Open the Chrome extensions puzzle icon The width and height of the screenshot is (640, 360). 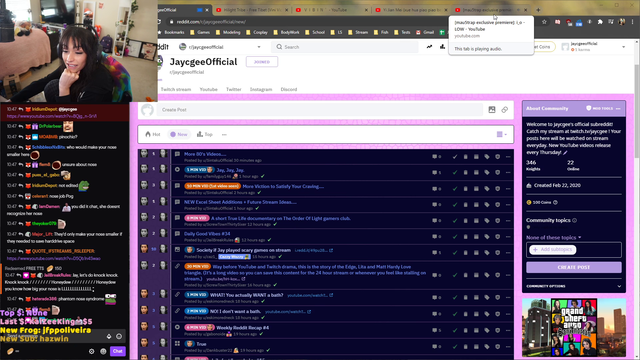click(x=600, y=22)
